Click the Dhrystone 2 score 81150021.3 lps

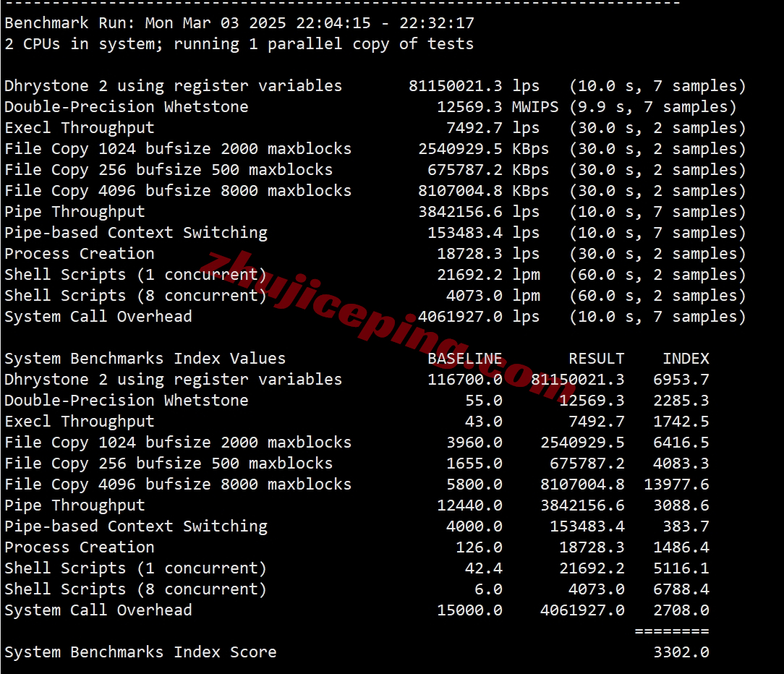click(x=474, y=86)
